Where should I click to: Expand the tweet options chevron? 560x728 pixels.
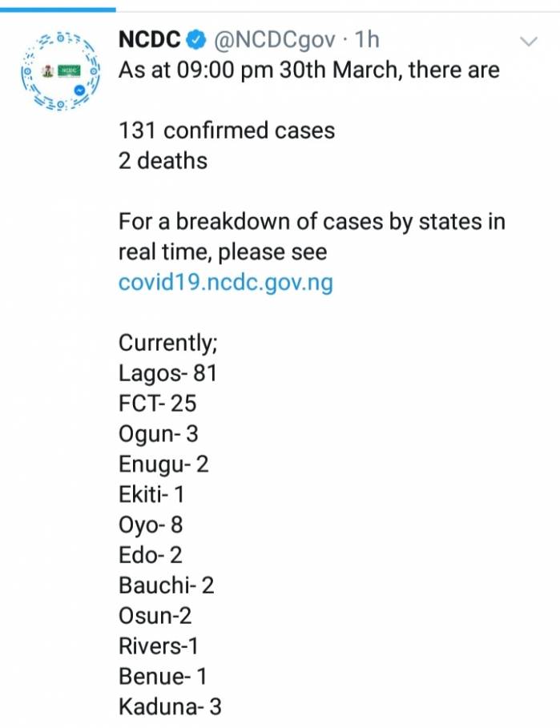point(529,42)
